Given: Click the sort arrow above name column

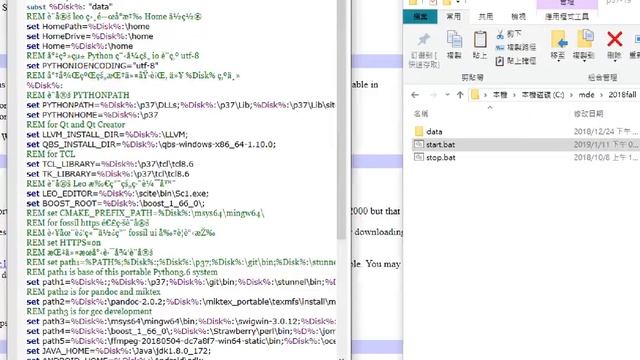Looking at the screenshot, I should tap(490, 107).
